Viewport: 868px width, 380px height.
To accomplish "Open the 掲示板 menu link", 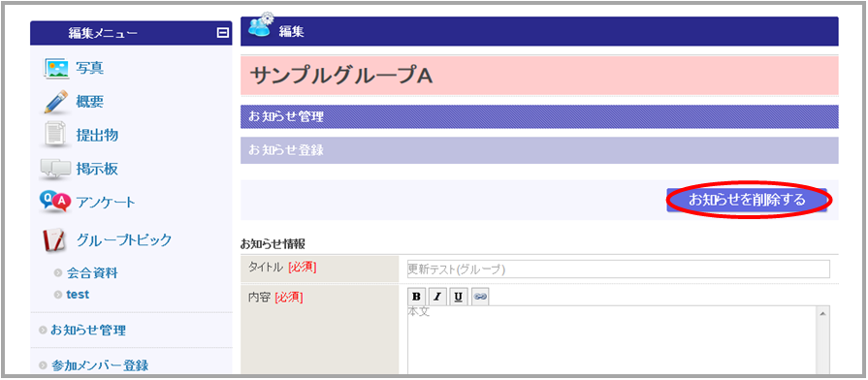I will click(x=97, y=169).
